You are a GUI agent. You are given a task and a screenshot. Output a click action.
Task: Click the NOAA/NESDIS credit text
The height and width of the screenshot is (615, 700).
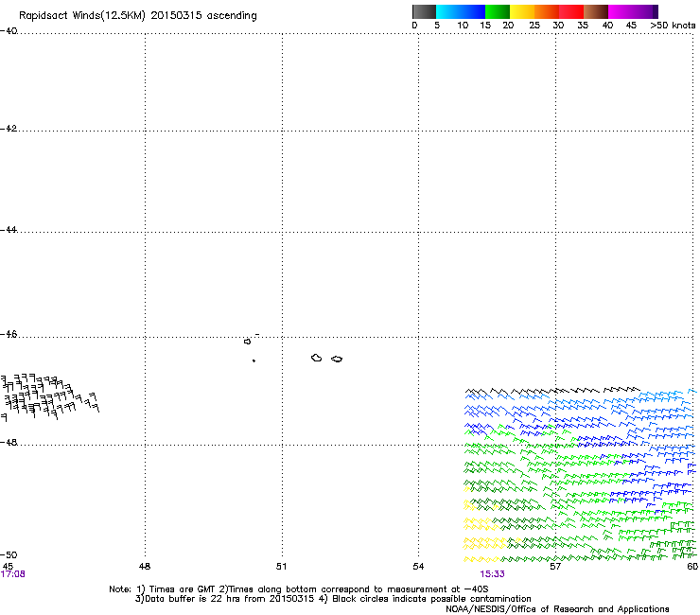[557, 609]
